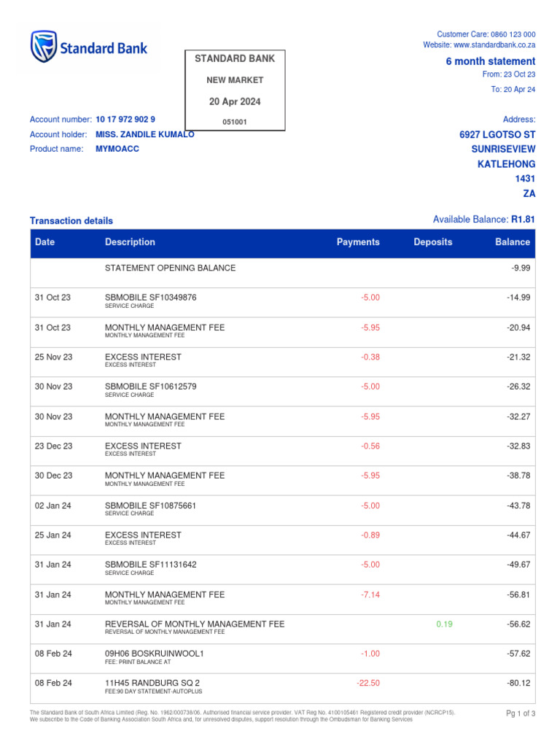Viewport: 560px width, 747px height.
Task: Click opening balance value -9.99
Action: pyautogui.click(x=521, y=268)
